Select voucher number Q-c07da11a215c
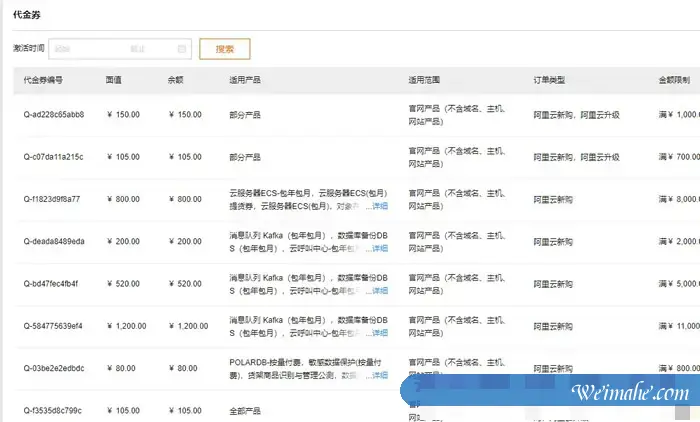This screenshot has height=422, width=700. [x=53, y=157]
